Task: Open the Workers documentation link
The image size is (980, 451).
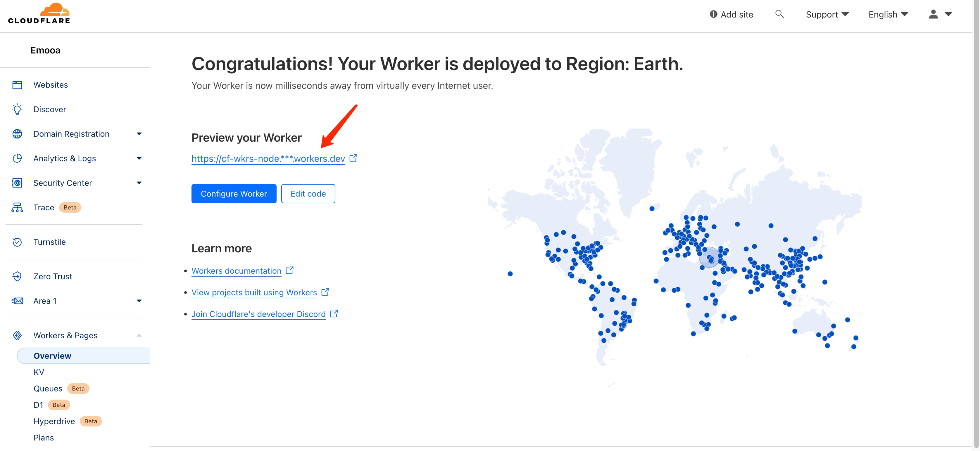Action: (236, 271)
